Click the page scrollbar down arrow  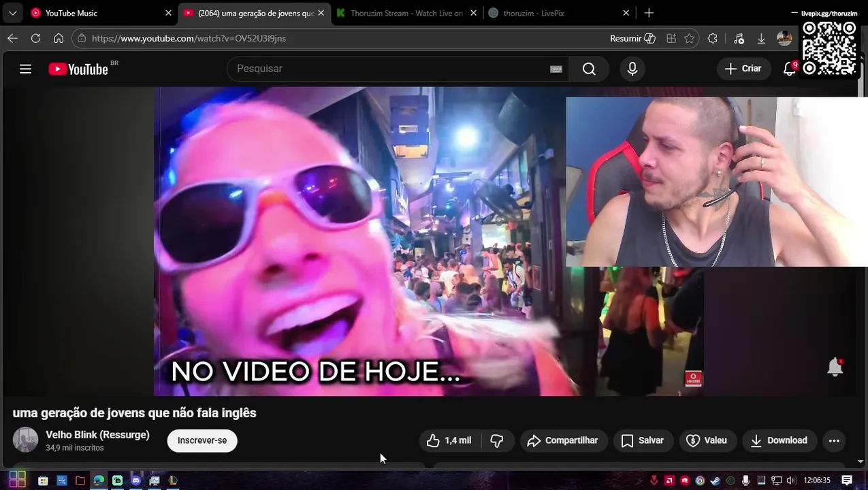pos(862,462)
